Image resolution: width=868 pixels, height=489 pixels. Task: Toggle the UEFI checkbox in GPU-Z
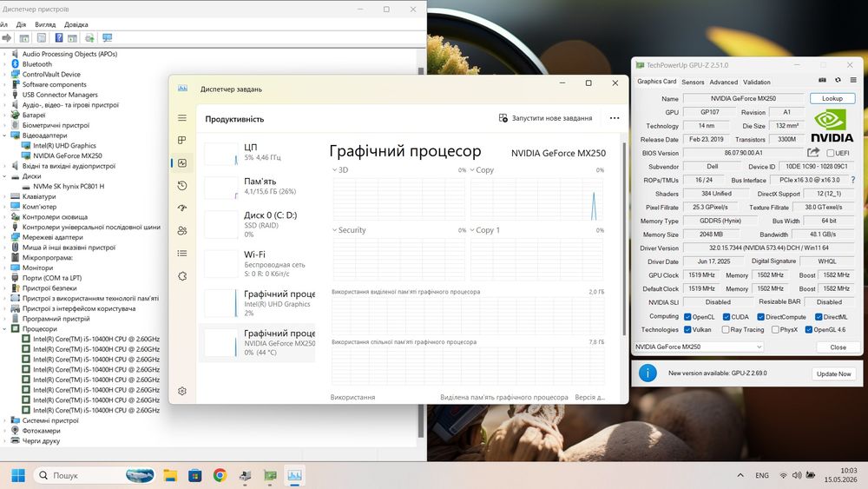pyautogui.click(x=831, y=153)
